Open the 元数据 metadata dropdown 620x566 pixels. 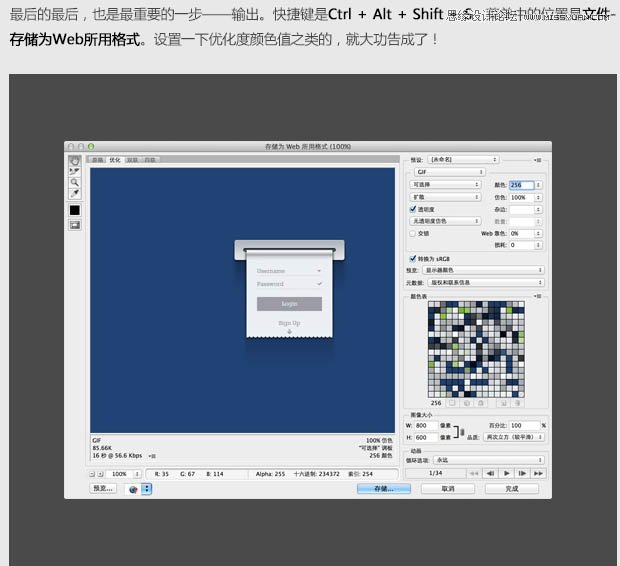point(486,283)
